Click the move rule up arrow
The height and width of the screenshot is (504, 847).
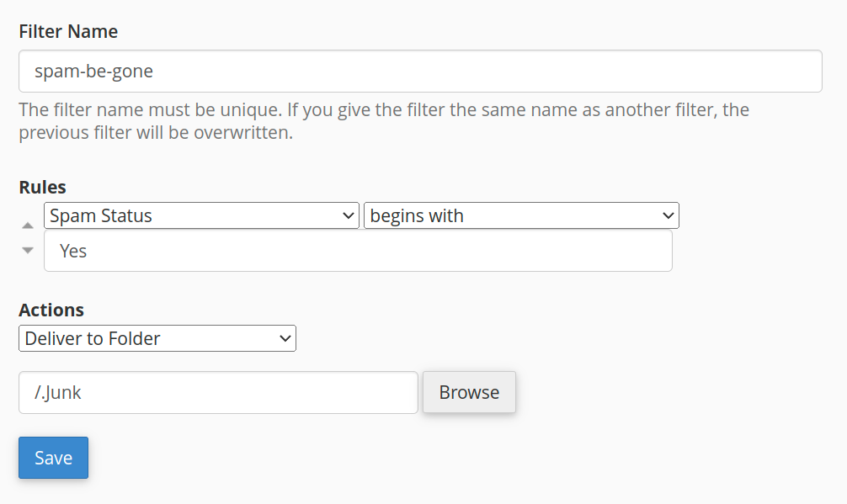point(28,225)
